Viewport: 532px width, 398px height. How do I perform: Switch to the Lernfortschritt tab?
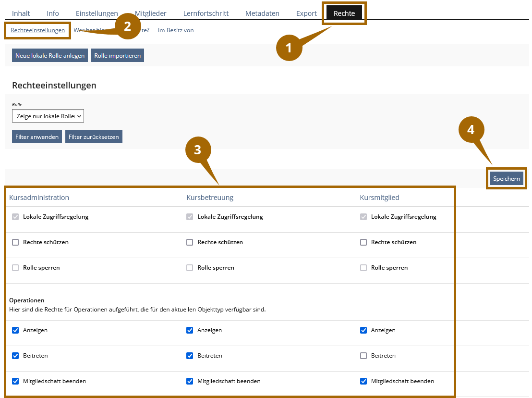[x=206, y=13]
